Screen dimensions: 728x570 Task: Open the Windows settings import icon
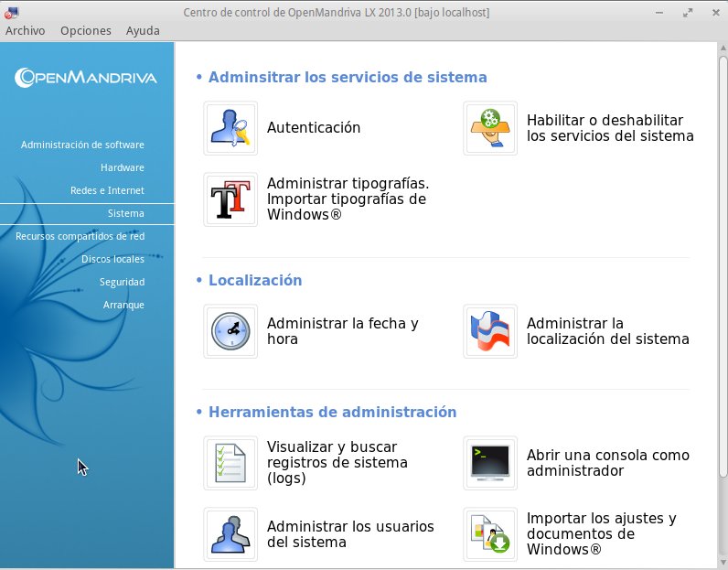click(490, 534)
